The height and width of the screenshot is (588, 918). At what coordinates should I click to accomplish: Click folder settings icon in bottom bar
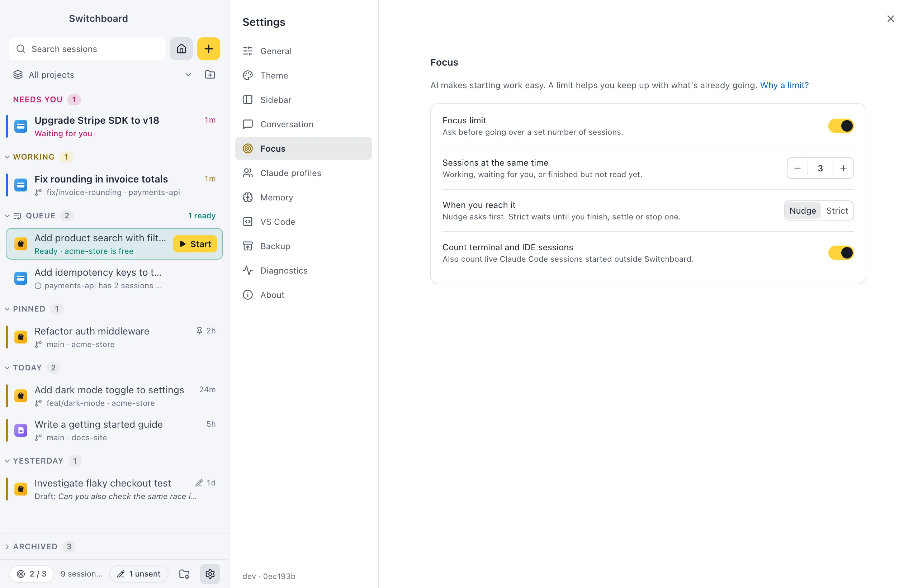click(x=184, y=574)
